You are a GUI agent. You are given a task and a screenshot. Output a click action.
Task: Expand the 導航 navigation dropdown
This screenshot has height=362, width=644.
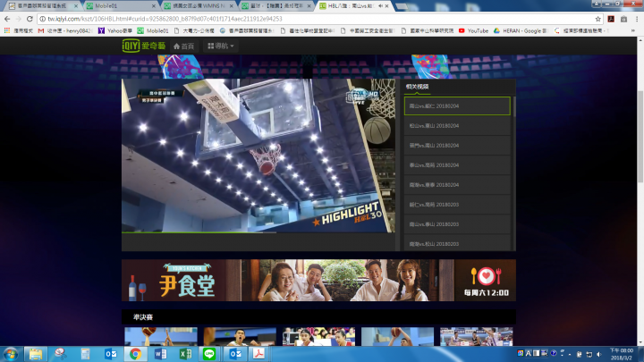(x=221, y=46)
